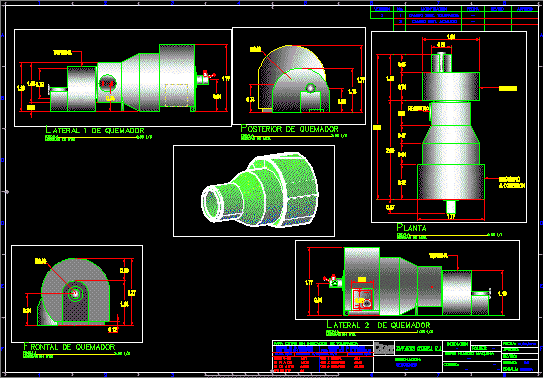Click the revision table at top right
The image size is (543, 378).
[x=455, y=17]
